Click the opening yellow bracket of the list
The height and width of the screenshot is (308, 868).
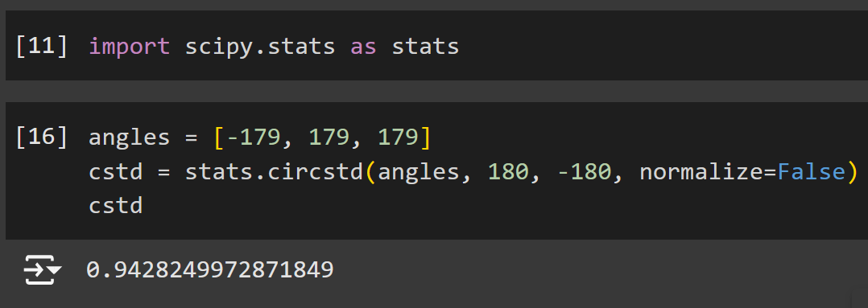(217, 138)
